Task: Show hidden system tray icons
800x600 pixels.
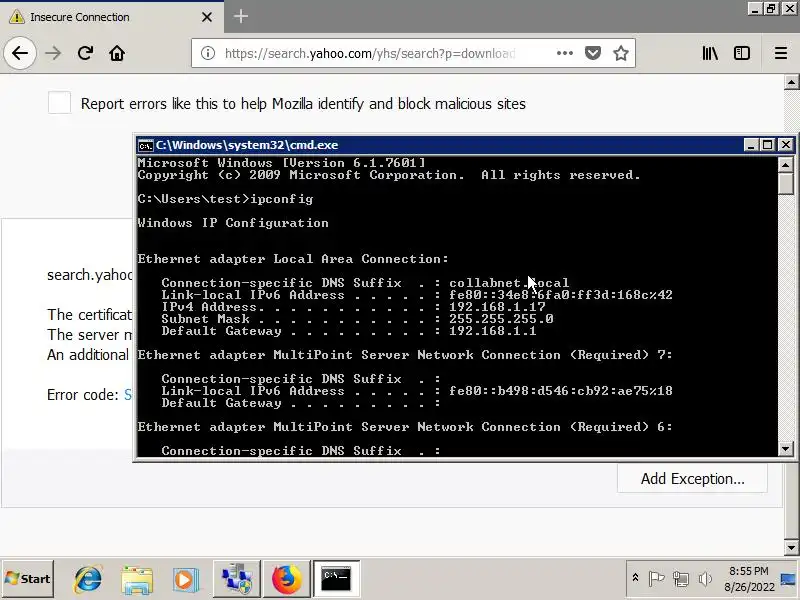Action: (635, 578)
